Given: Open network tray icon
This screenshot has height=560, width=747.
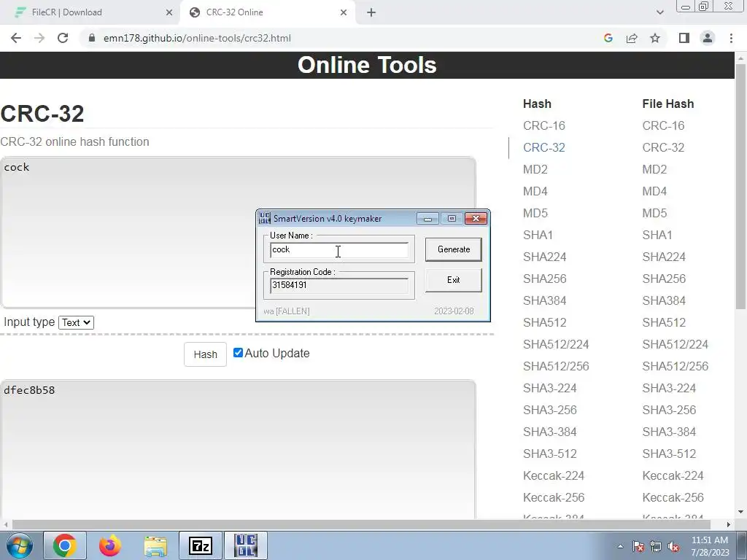Looking at the screenshot, I should click(x=656, y=547).
